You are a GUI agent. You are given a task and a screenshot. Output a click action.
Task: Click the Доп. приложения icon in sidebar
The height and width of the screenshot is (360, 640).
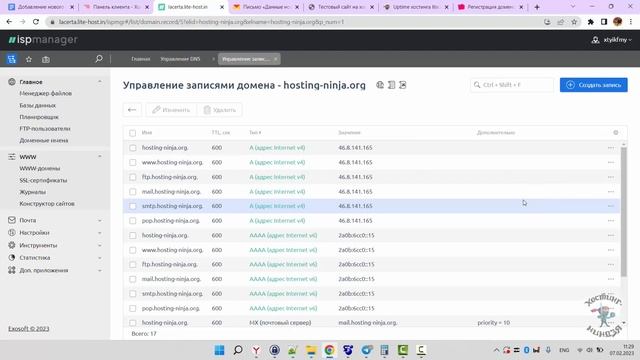[x=12, y=270]
